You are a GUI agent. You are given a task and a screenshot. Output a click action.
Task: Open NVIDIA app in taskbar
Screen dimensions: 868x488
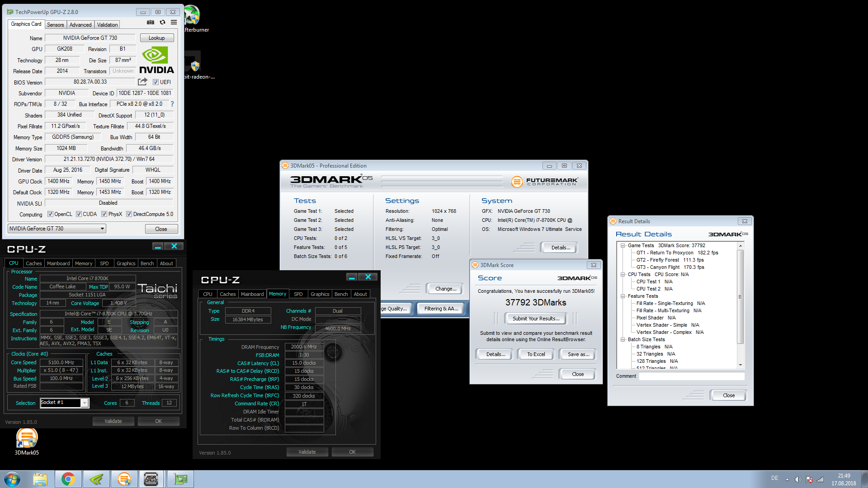click(96, 479)
